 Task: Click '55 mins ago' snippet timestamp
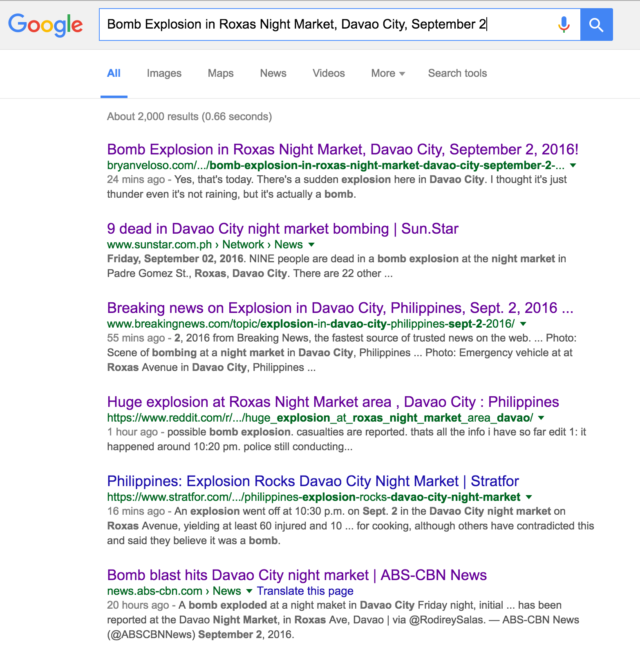(136, 338)
